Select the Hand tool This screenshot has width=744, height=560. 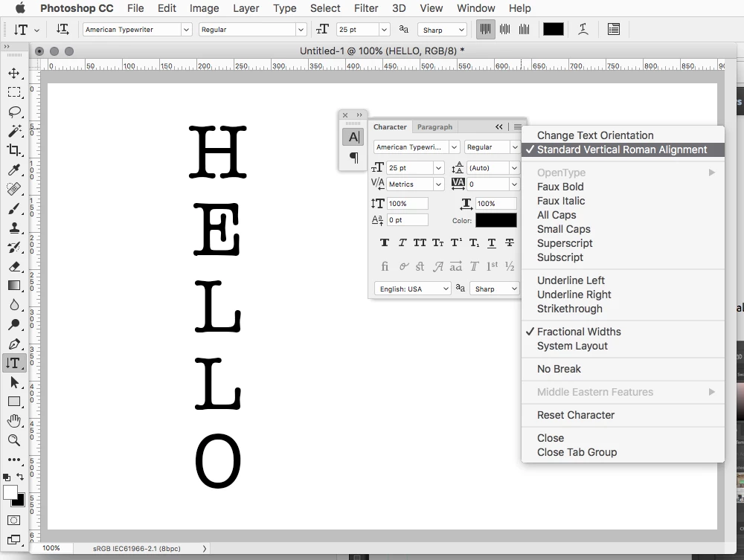[13, 421]
